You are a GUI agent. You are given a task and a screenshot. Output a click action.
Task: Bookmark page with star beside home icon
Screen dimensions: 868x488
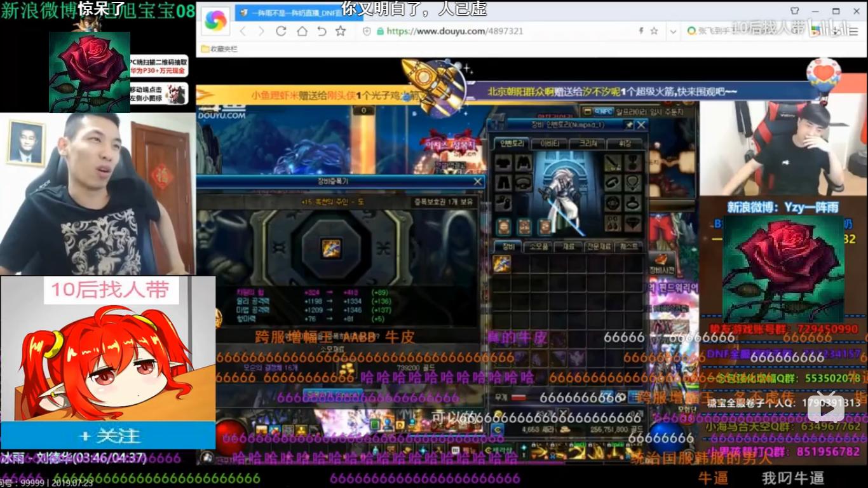pyautogui.click(x=341, y=31)
